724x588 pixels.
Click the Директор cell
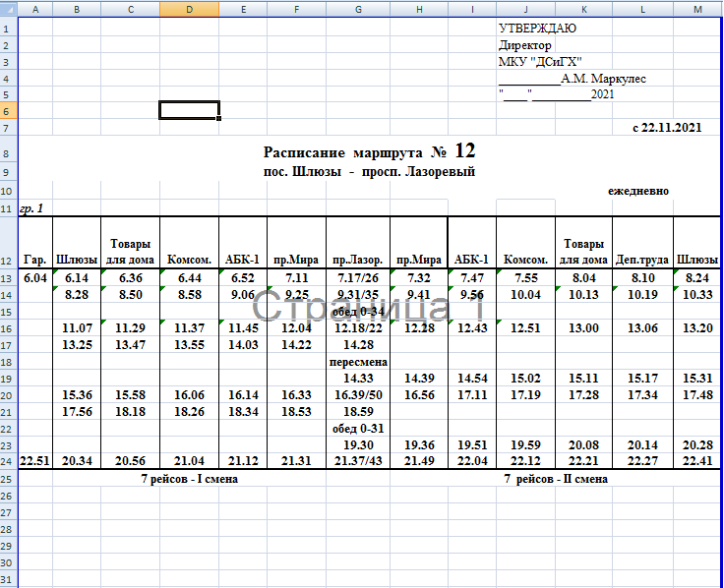pos(524,45)
